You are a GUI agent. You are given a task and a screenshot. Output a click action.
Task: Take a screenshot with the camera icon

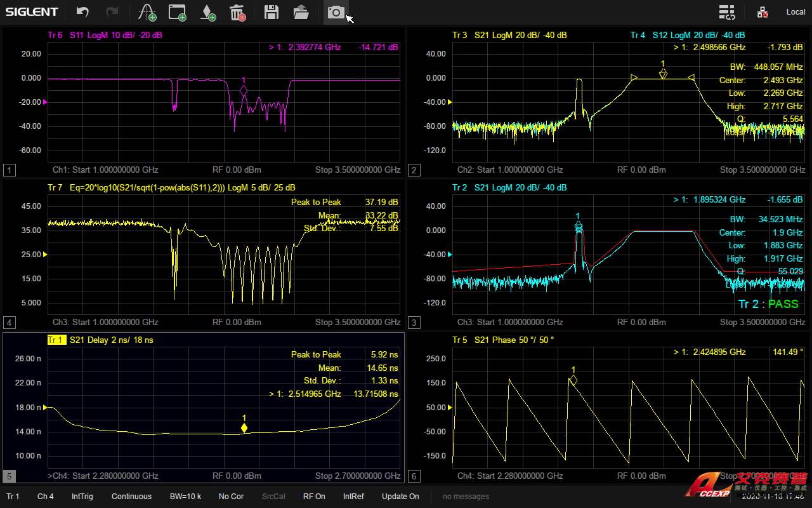[336, 12]
